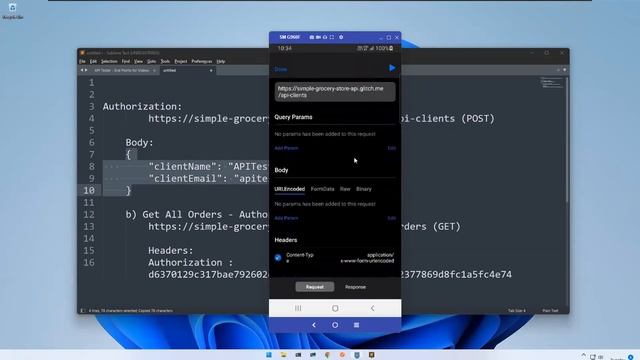
Task: Open the File menu in Sublime Text
Action: click(82, 61)
